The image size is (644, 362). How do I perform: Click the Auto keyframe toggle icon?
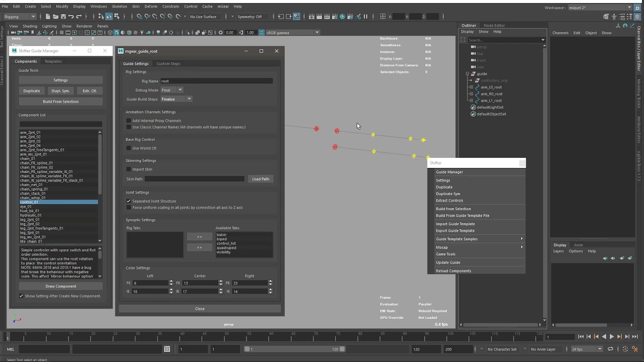pyautogui.click(x=625, y=349)
